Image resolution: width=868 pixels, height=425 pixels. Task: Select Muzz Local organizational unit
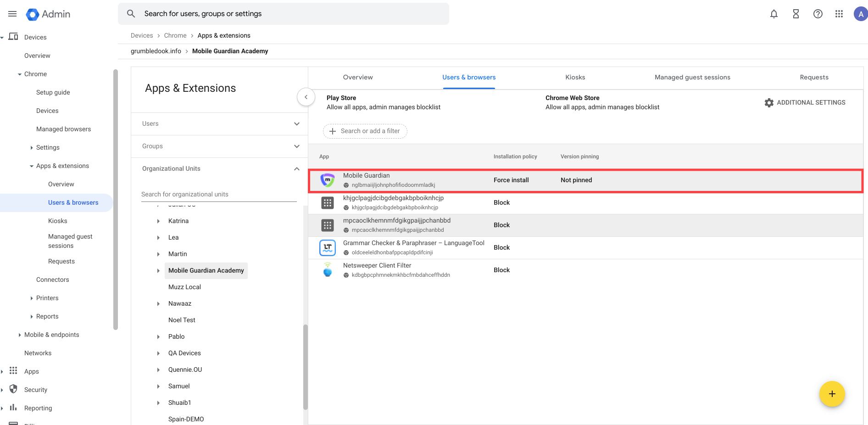pos(184,287)
